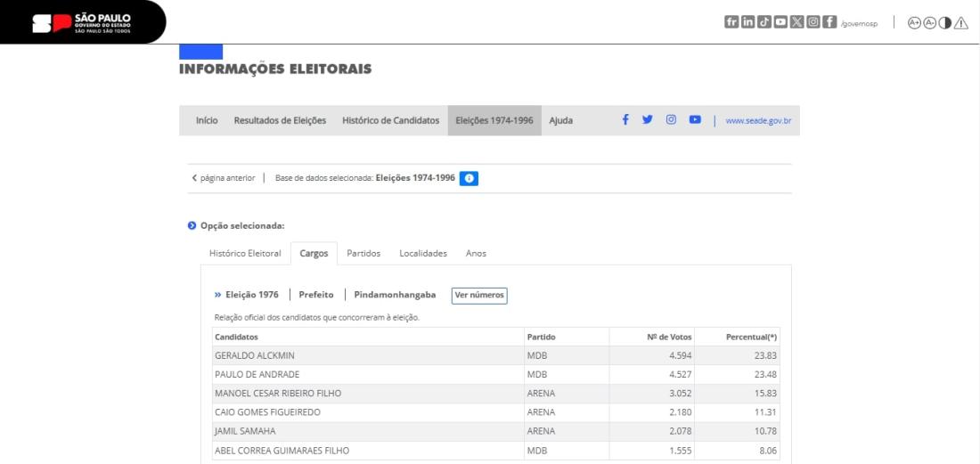The width and height of the screenshot is (980, 464).
Task: Toggle high contrast mode icon
Action: [945, 22]
